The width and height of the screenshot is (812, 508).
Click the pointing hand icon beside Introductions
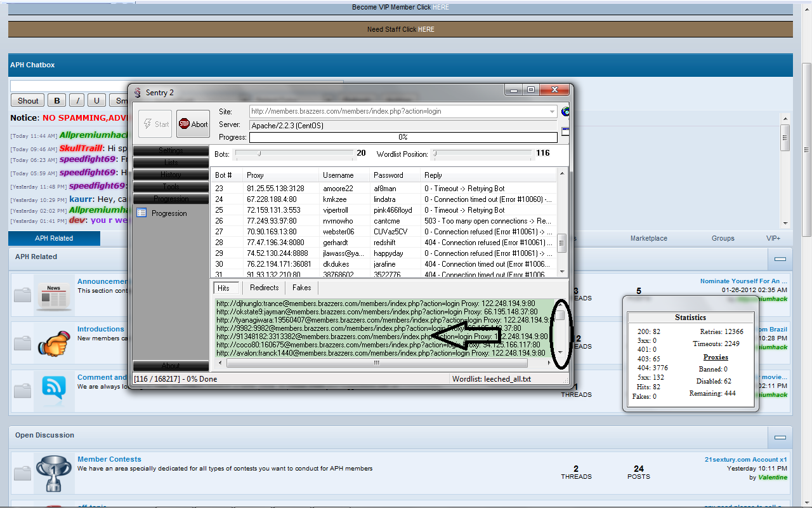[53, 343]
